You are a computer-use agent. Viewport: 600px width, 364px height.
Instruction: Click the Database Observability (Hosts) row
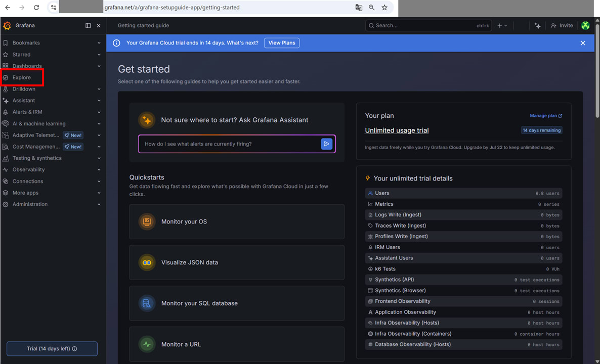click(463, 344)
